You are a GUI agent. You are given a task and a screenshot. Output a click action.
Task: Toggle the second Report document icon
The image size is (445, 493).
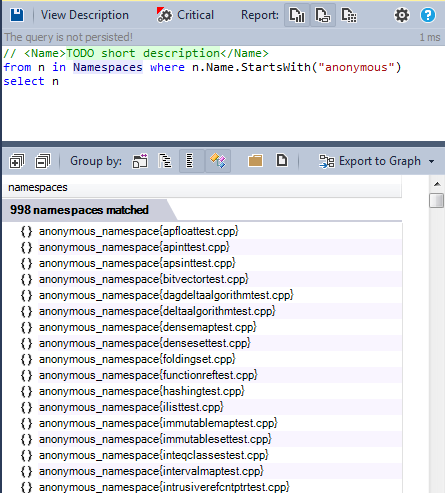323,15
